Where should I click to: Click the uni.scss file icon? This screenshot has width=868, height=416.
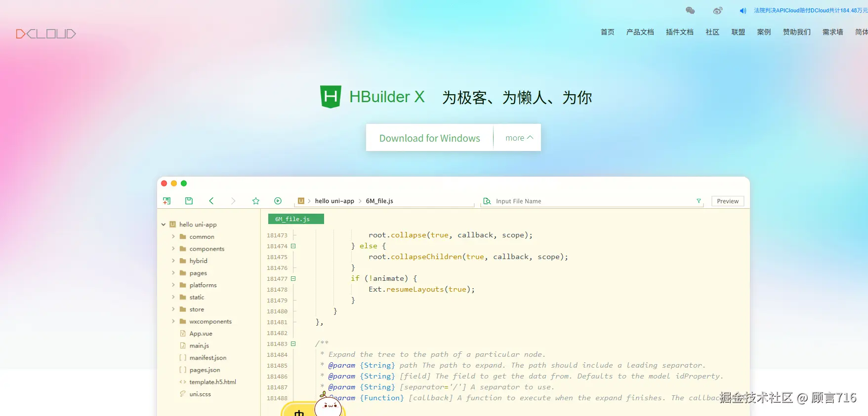tap(183, 394)
